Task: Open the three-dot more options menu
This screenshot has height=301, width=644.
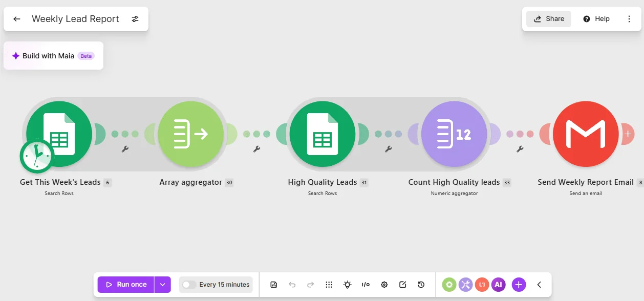Action: (629, 19)
